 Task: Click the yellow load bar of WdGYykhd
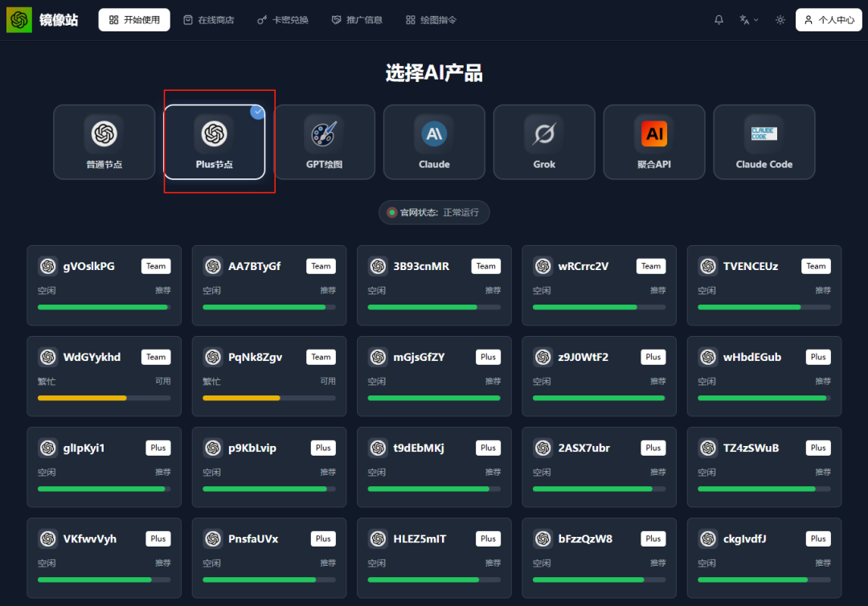[82, 398]
